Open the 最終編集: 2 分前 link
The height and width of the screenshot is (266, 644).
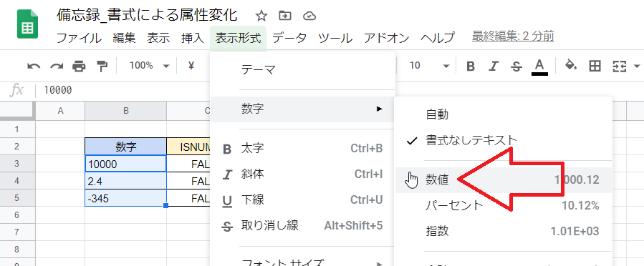point(513,36)
